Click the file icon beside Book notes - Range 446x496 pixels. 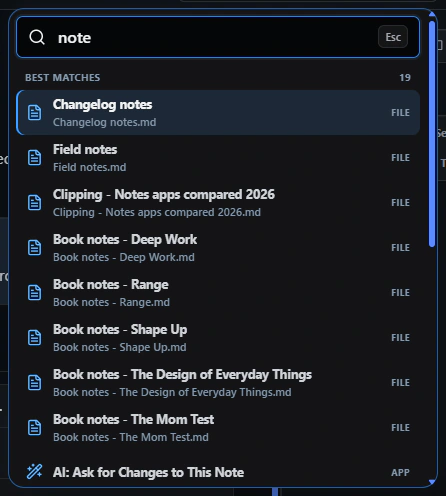pos(34,293)
